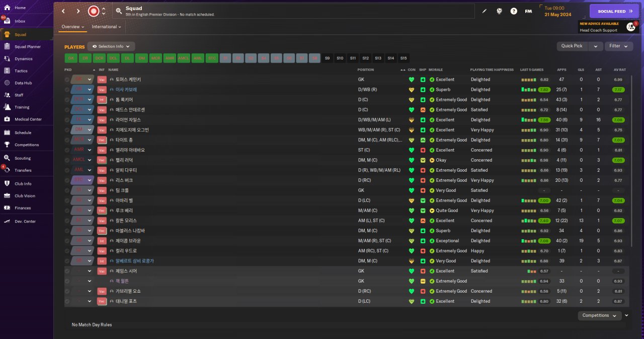Select the Squad item in the sidebar
644x339 pixels.
pos(27,34)
